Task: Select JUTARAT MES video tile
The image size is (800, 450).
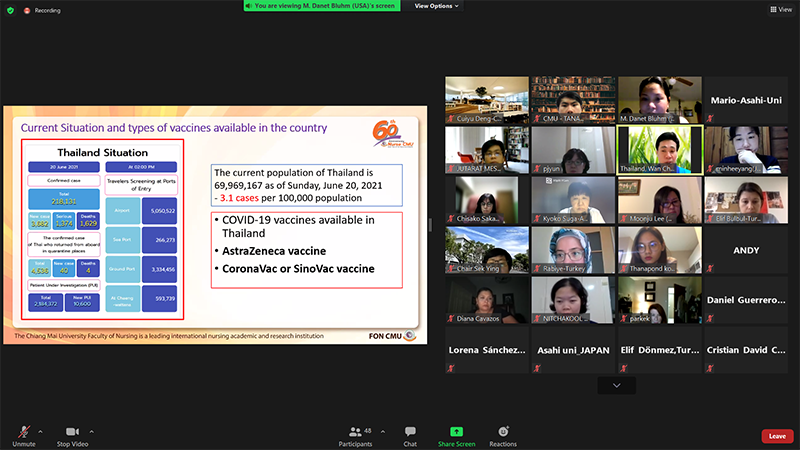Action: [487, 150]
